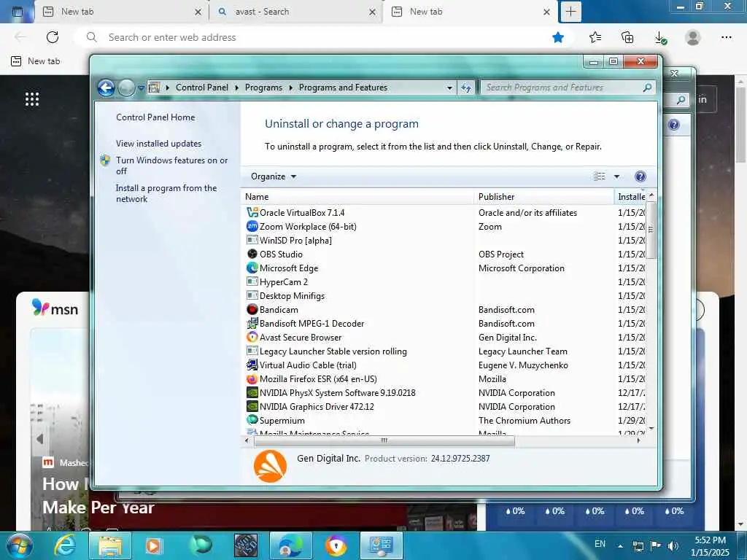Click the Edge profile avatar icon
The width and height of the screenshot is (747, 560).
tap(692, 37)
